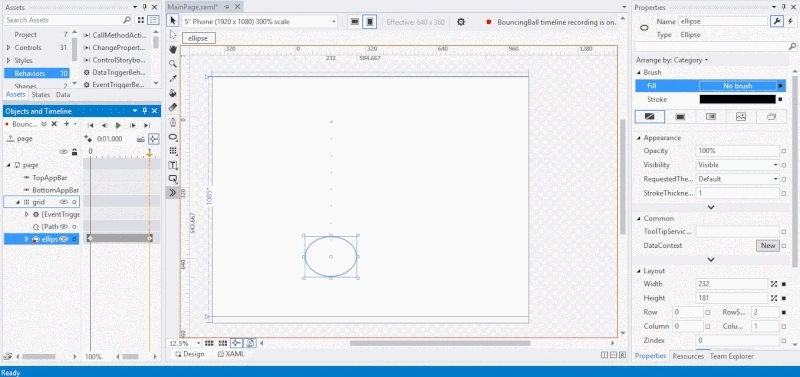Toggle visibility eye of the Path layer
The height and width of the screenshot is (377, 800).
click(64, 227)
